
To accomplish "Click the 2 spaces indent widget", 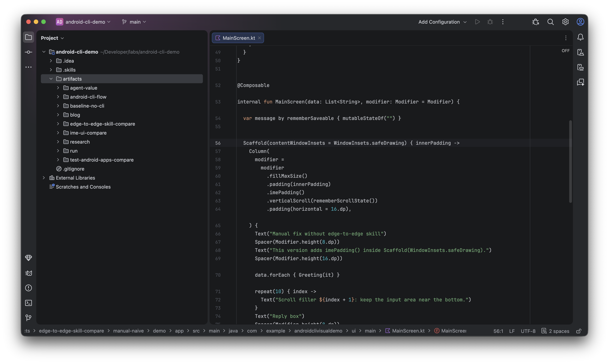I will tap(555, 331).
